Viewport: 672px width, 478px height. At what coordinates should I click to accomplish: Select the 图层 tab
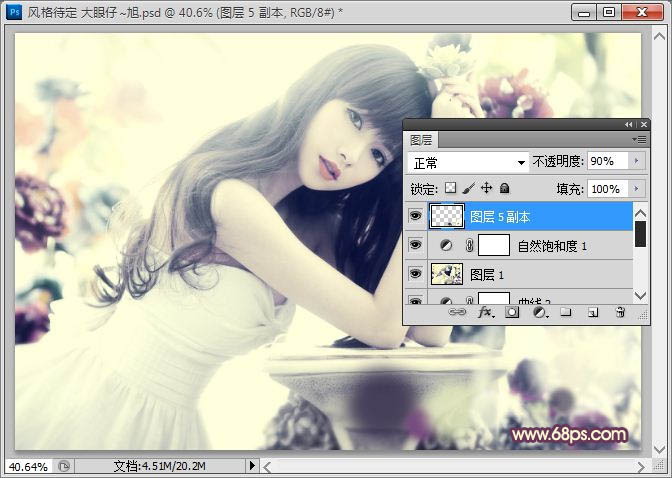[422, 141]
